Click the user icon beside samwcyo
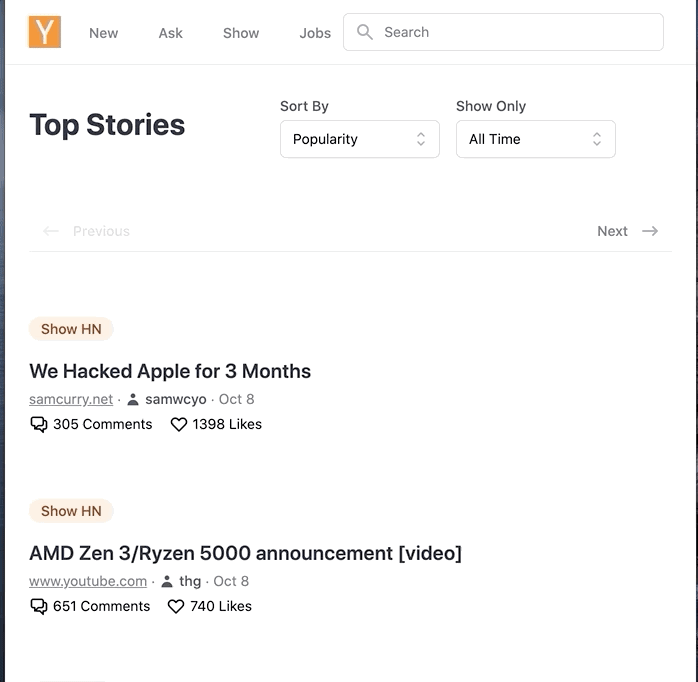 click(x=133, y=399)
